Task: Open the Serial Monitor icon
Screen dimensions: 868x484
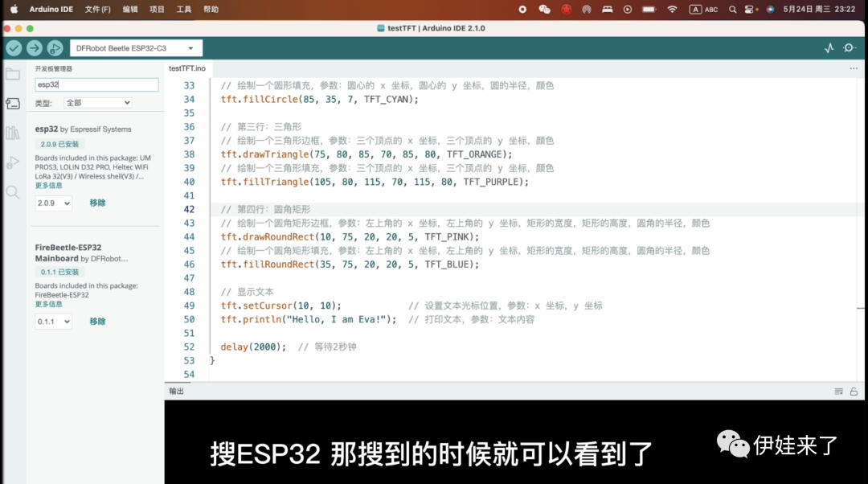Action: click(850, 48)
